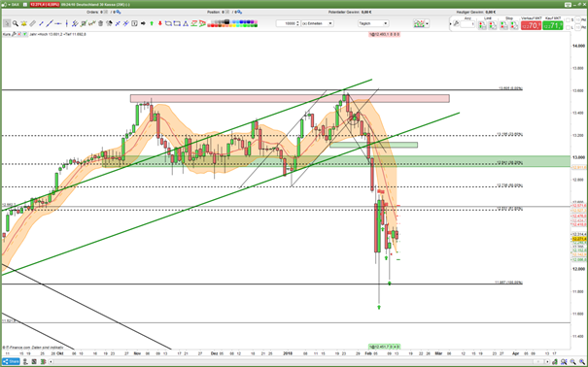The width and height of the screenshot is (588, 367).
Task: Open the Orders search icon
Action: tap(118, 12)
